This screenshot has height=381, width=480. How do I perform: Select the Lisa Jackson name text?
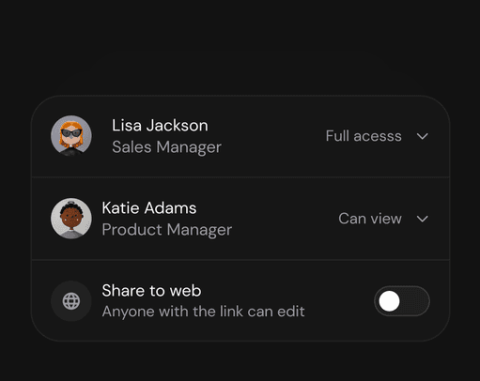[x=160, y=126]
